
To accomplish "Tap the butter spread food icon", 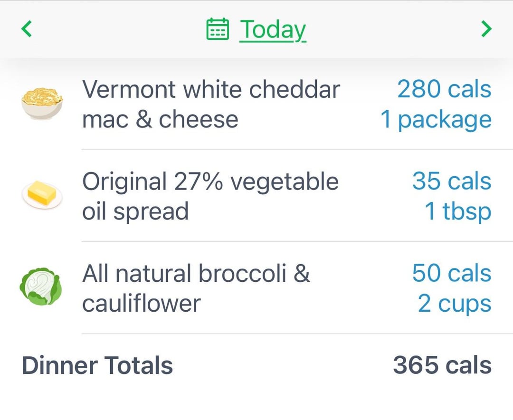I will tap(42, 194).
